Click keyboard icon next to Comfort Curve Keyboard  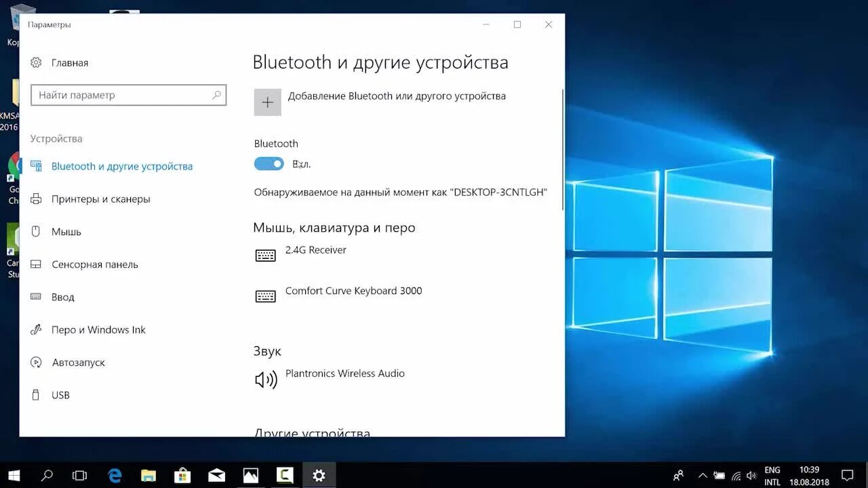(266, 296)
